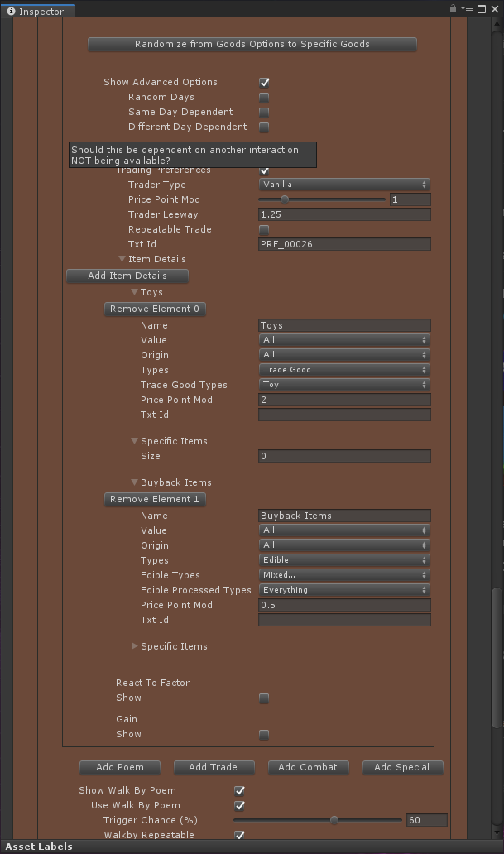Screen dimensions: 504x854
Task: Uncheck Show Advanced Options
Action: (x=264, y=82)
